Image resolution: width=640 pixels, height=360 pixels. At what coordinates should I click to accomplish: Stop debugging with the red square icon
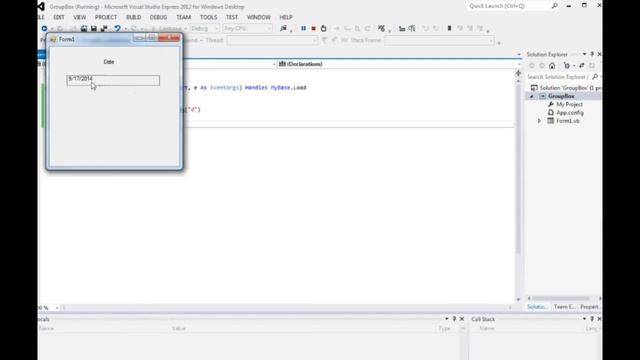313,29
